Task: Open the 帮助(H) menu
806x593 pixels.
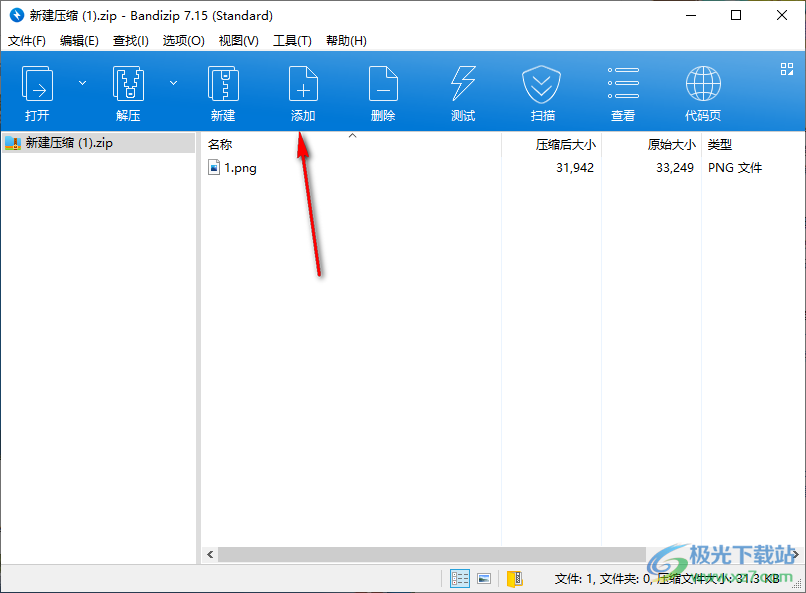Action: click(346, 41)
